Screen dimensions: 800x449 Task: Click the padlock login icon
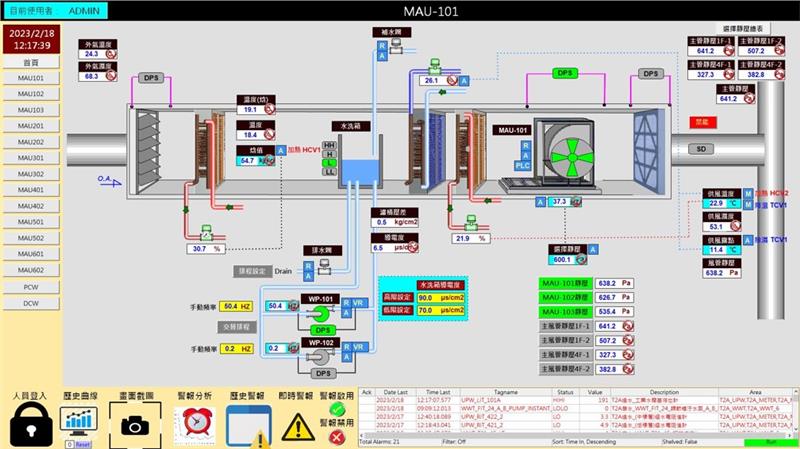click(31, 423)
